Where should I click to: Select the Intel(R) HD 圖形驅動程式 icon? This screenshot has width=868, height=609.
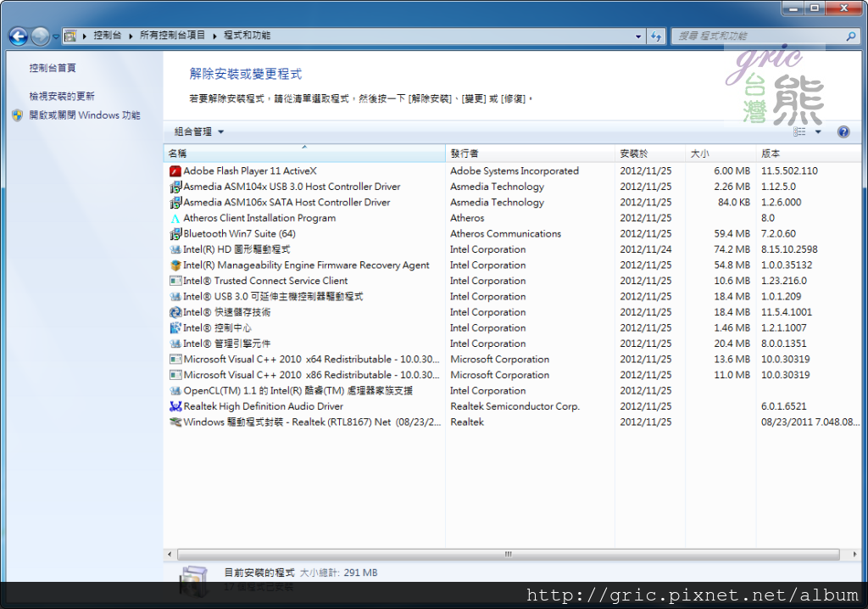pos(175,249)
